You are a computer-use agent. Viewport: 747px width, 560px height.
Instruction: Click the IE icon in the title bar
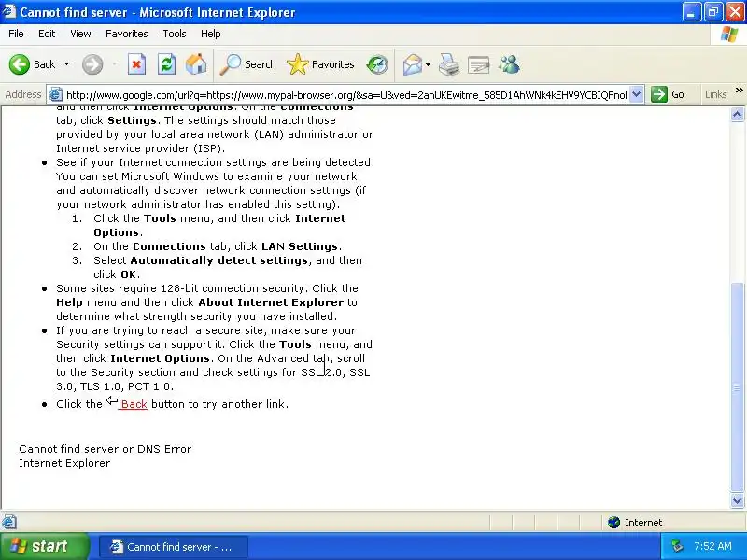point(8,11)
